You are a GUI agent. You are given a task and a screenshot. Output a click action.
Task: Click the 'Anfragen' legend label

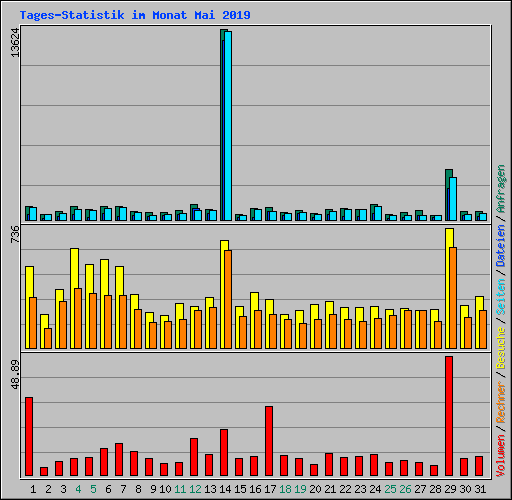pyautogui.click(x=501, y=189)
